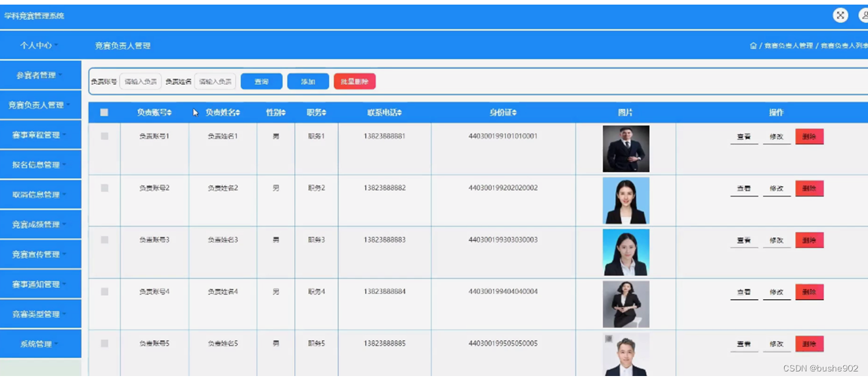View details (查看) for 负责账号4 row
The height and width of the screenshot is (378, 868).
(743, 293)
